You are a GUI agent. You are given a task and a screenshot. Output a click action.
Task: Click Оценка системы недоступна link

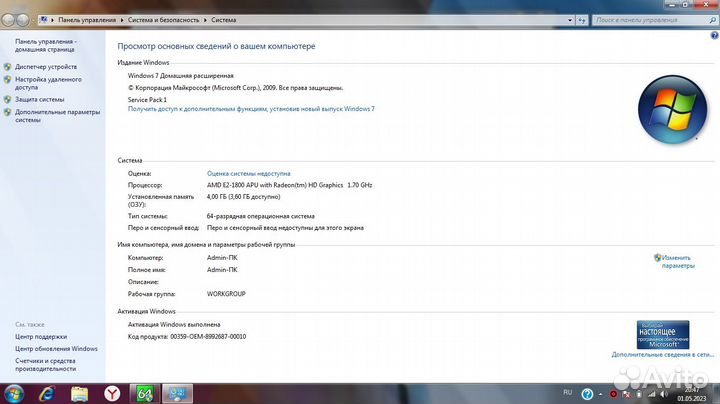coord(248,174)
